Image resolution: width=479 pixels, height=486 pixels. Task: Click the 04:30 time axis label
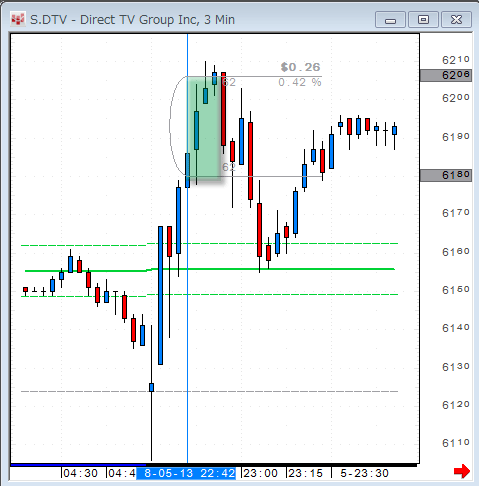80,473
